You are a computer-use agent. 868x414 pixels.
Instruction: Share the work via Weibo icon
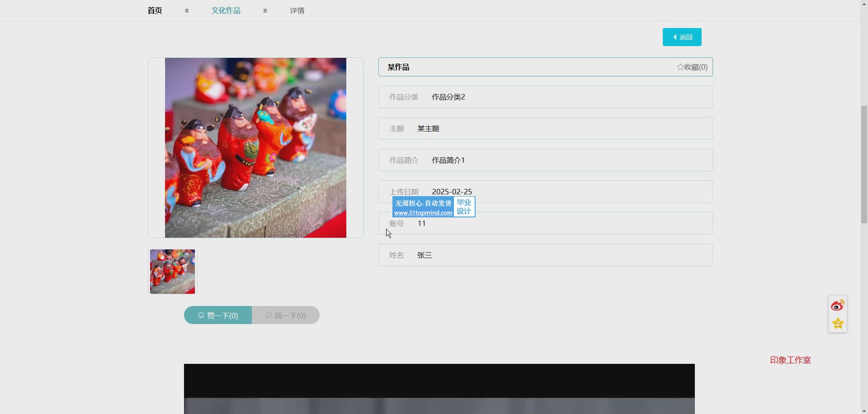pos(837,306)
